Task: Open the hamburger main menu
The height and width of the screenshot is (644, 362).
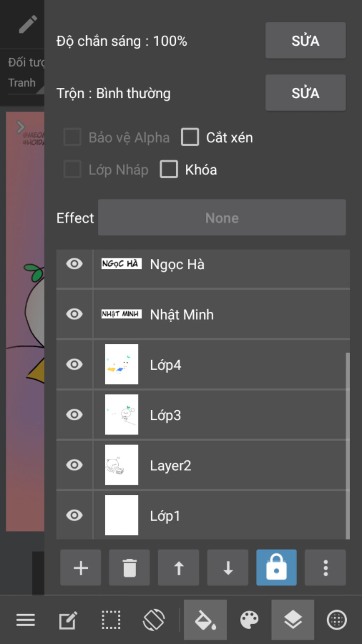Action: click(25, 620)
